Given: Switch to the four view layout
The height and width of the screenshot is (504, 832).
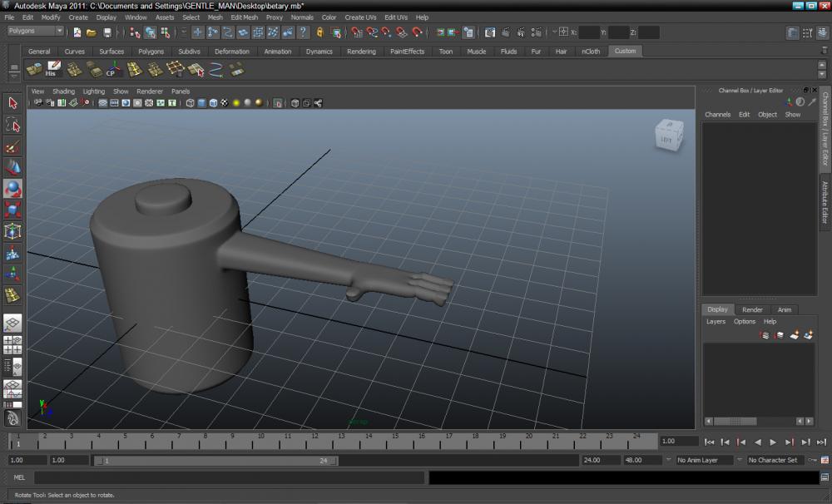Looking at the screenshot, I should click(12, 345).
